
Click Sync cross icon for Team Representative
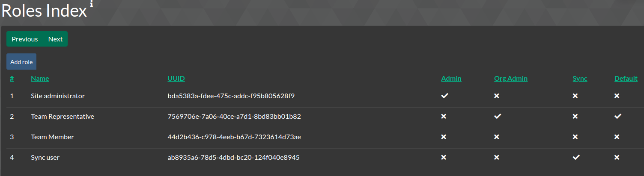coord(575,116)
